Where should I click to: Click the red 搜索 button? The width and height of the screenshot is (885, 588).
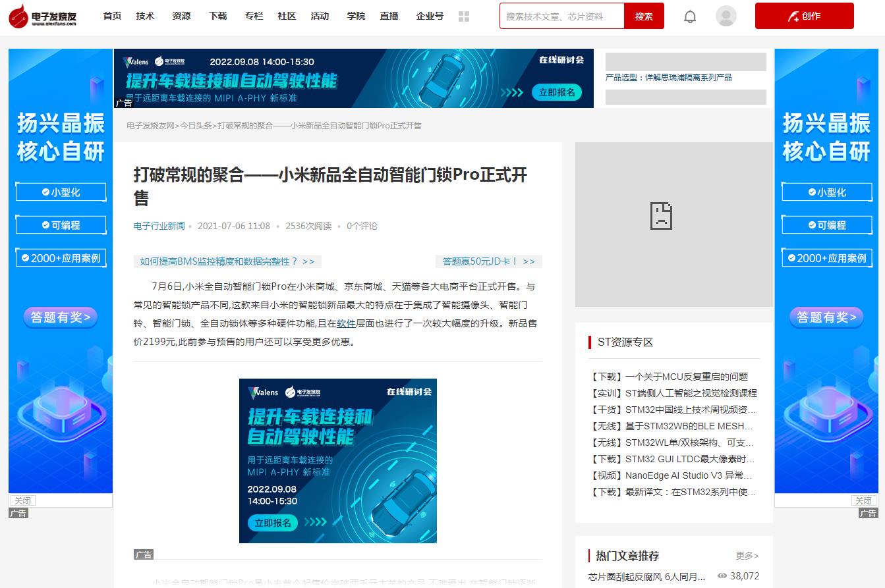tap(644, 16)
